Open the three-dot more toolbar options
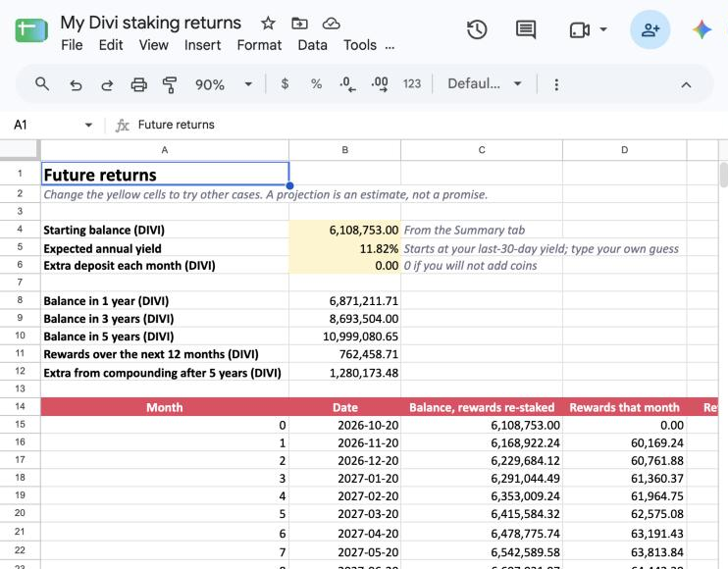728x569 pixels. tap(556, 85)
